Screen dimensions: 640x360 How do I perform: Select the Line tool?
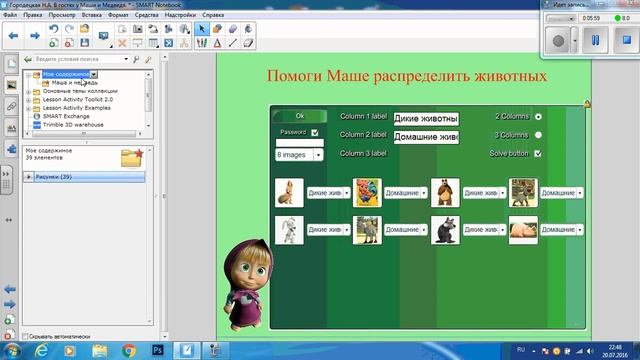point(233,43)
